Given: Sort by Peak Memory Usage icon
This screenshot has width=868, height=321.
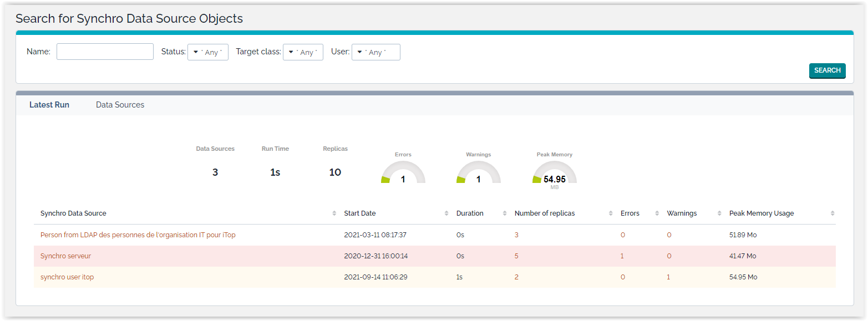Looking at the screenshot, I should point(833,213).
